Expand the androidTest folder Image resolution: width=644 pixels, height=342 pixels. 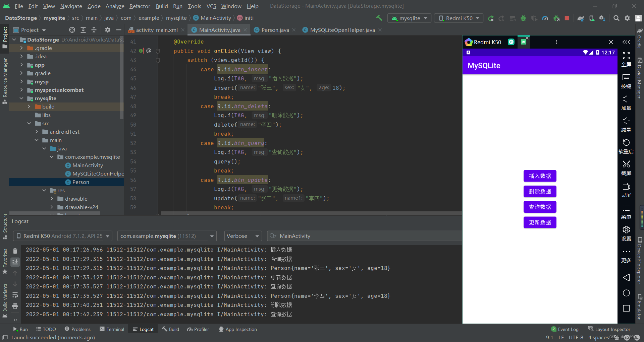click(37, 132)
